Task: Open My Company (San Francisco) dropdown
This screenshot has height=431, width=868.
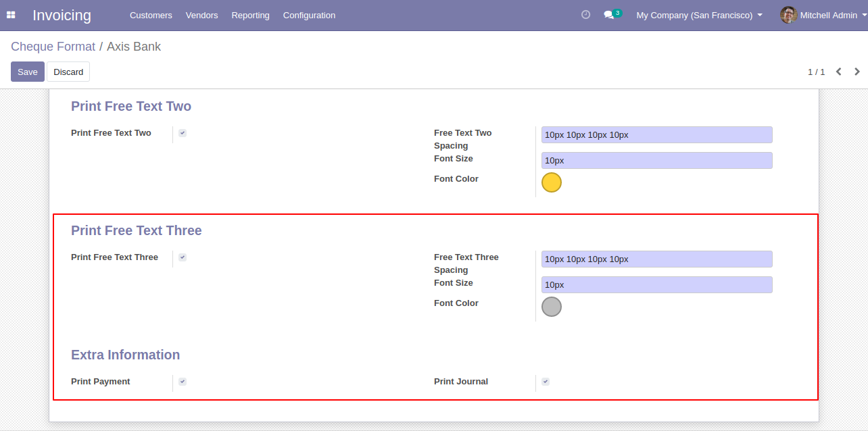Action: 699,15
